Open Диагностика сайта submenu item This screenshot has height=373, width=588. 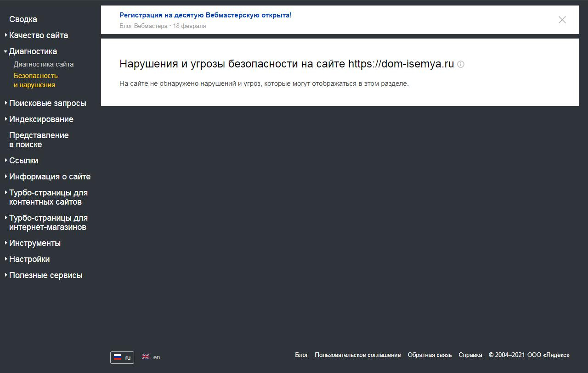44,64
